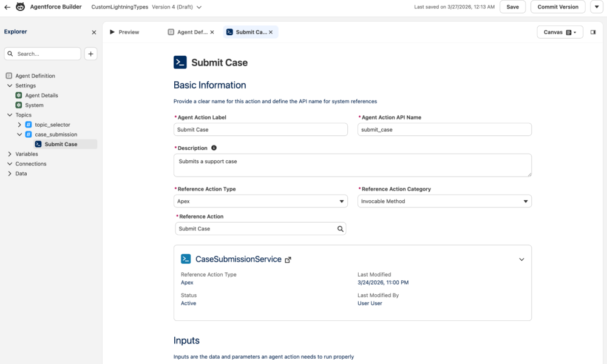The image size is (607, 364).
Task: Expand the Data section
Action: pyautogui.click(x=10, y=174)
